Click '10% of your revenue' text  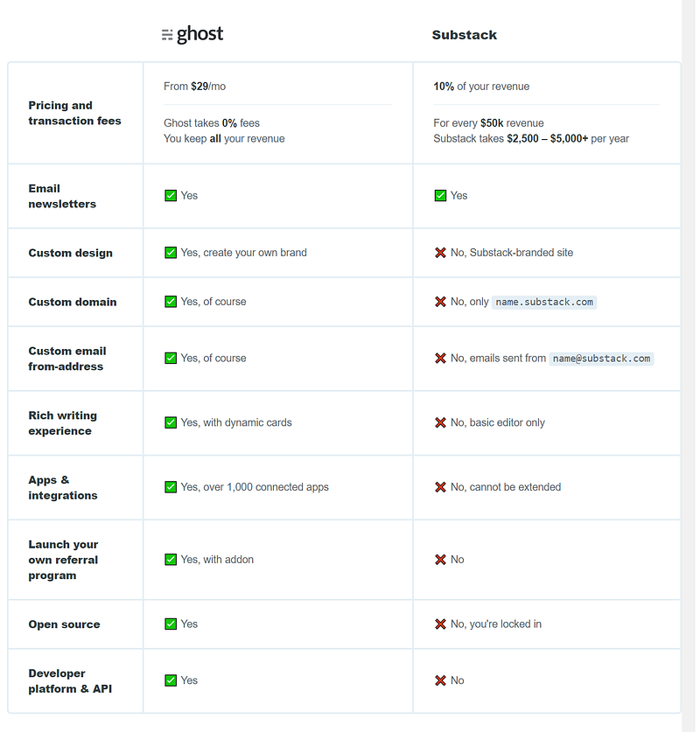coord(481,87)
